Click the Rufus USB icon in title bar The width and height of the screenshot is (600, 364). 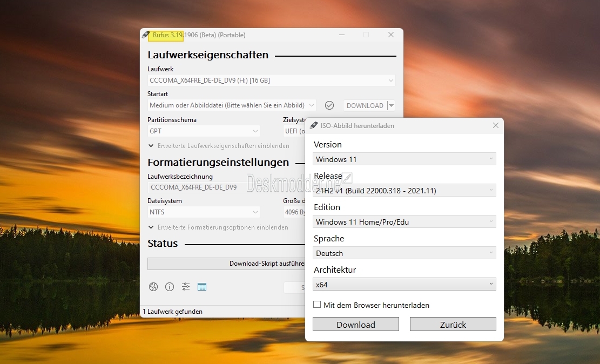145,35
